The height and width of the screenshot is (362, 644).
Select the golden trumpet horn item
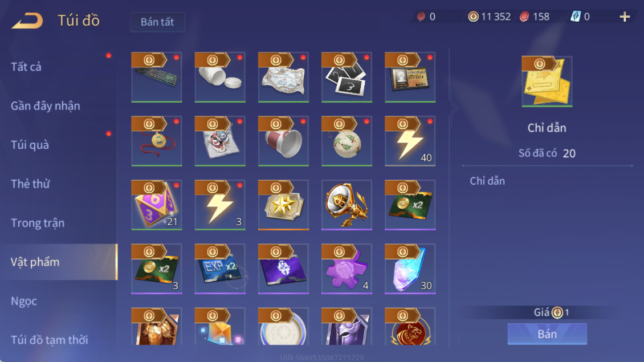347,205
